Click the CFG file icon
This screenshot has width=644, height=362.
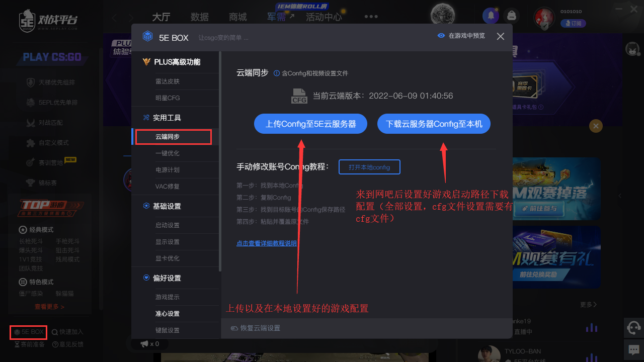coord(299,96)
